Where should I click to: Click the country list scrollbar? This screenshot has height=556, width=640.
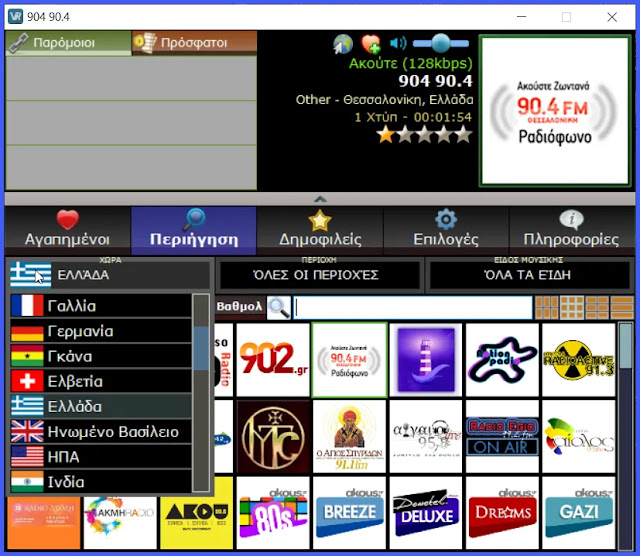pyautogui.click(x=201, y=393)
